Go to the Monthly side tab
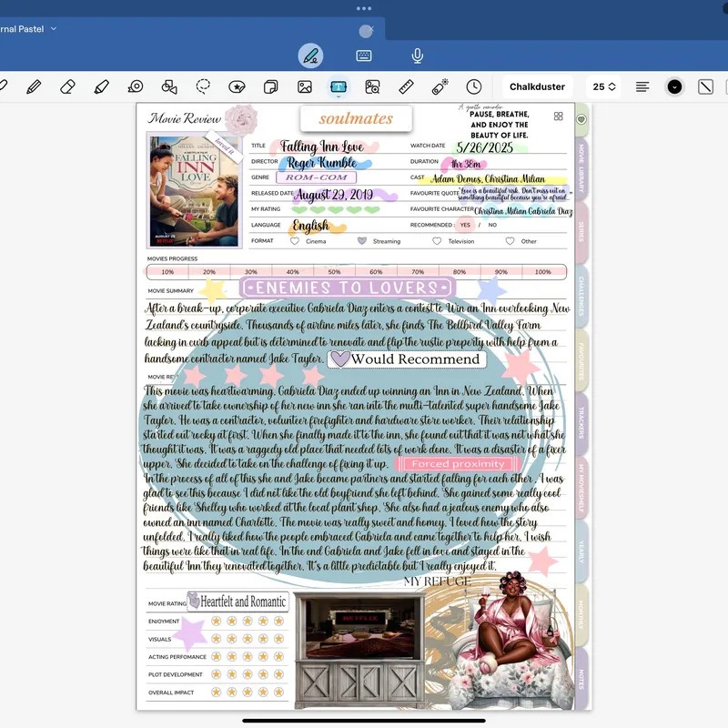This screenshot has width=728, height=728. [581, 615]
